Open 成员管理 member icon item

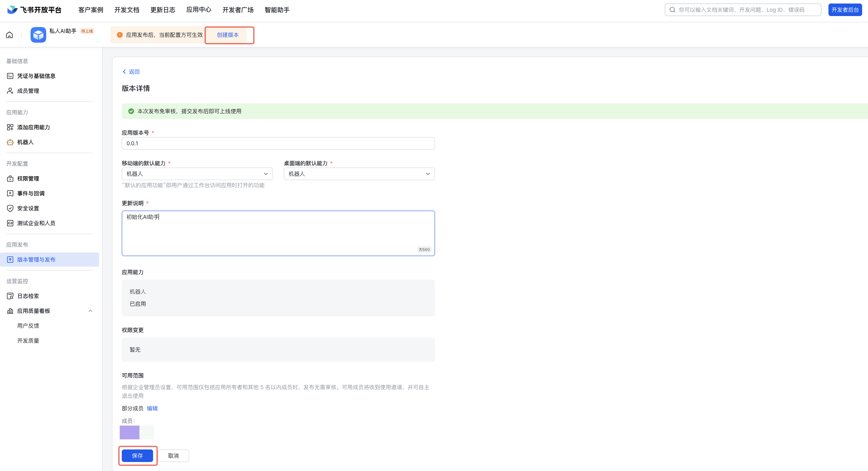10,91
